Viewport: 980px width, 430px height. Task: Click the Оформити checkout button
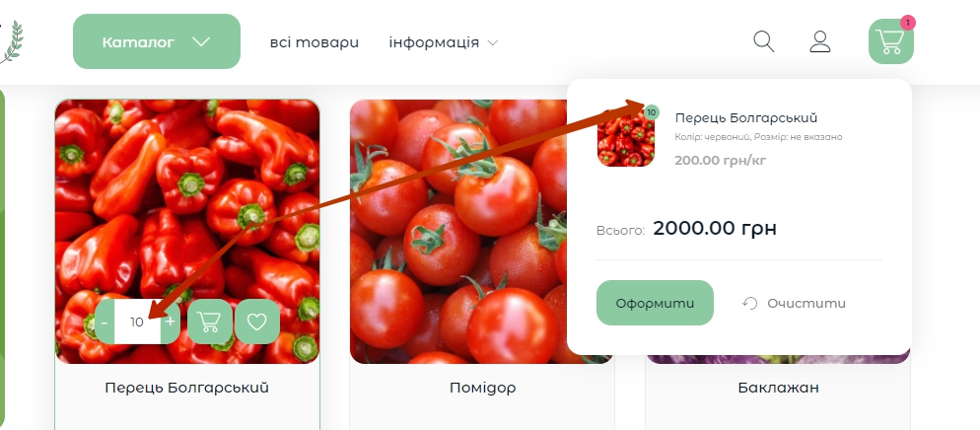[x=655, y=303]
